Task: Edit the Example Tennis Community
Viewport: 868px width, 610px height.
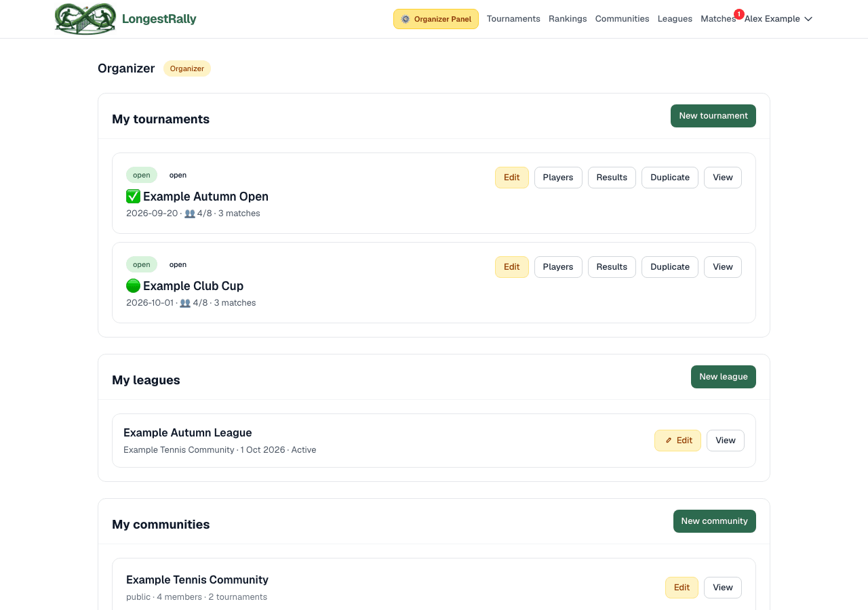Action: [682, 588]
